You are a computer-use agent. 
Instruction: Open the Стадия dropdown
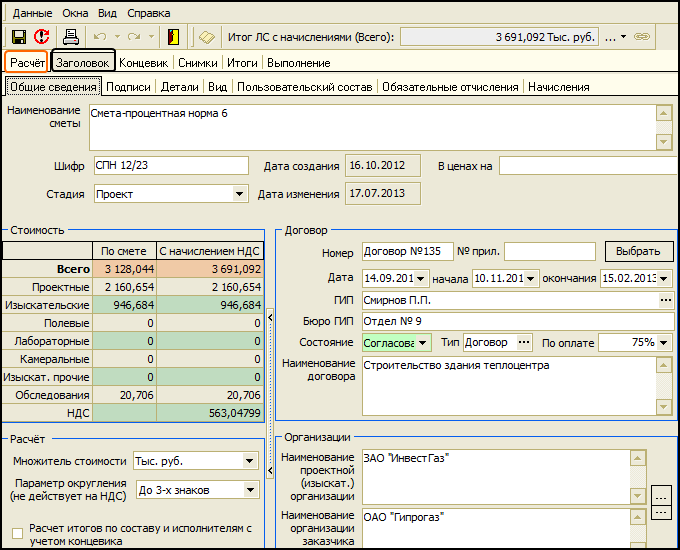[240, 194]
